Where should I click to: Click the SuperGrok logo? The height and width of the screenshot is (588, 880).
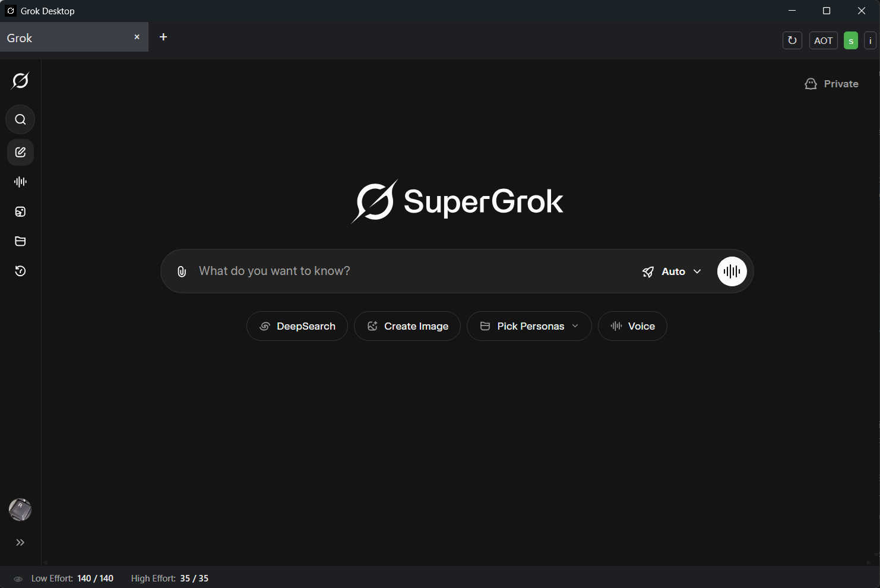pyautogui.click(x=457, y=201)
